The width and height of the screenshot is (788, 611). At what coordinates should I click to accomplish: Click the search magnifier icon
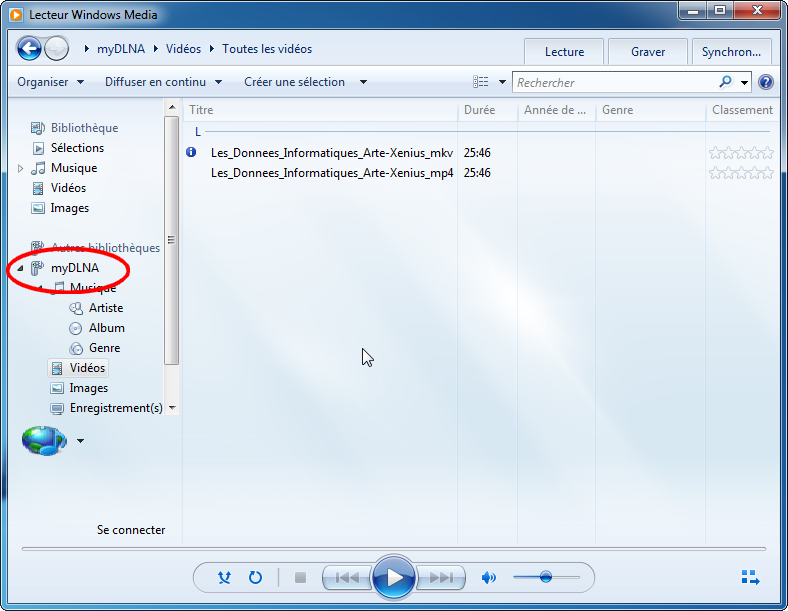coord(726,82)
